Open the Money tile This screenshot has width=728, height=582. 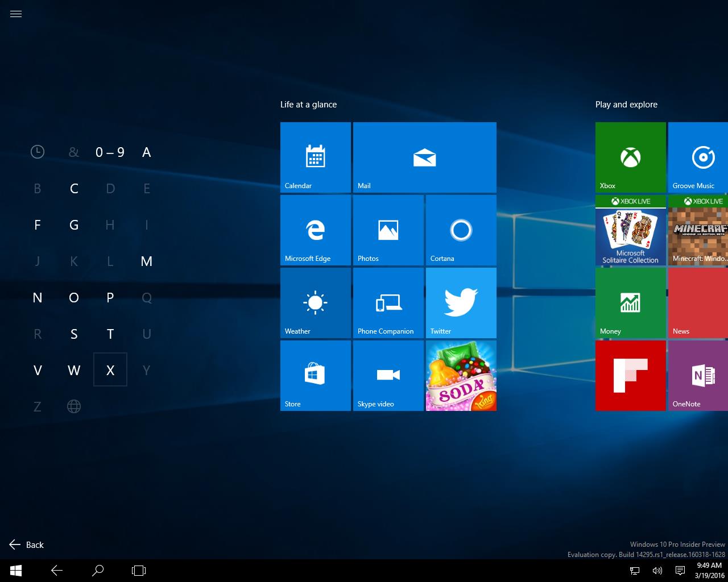[x=631, y=303]
